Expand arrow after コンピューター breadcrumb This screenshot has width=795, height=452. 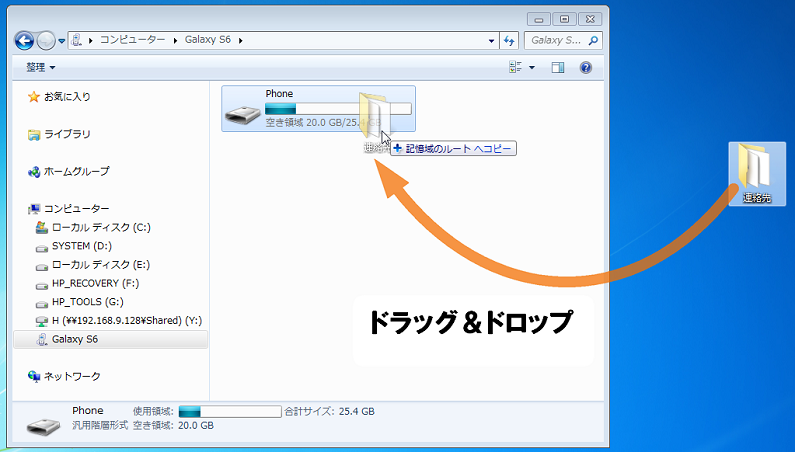pyautogui.click(x=175, y=40)
